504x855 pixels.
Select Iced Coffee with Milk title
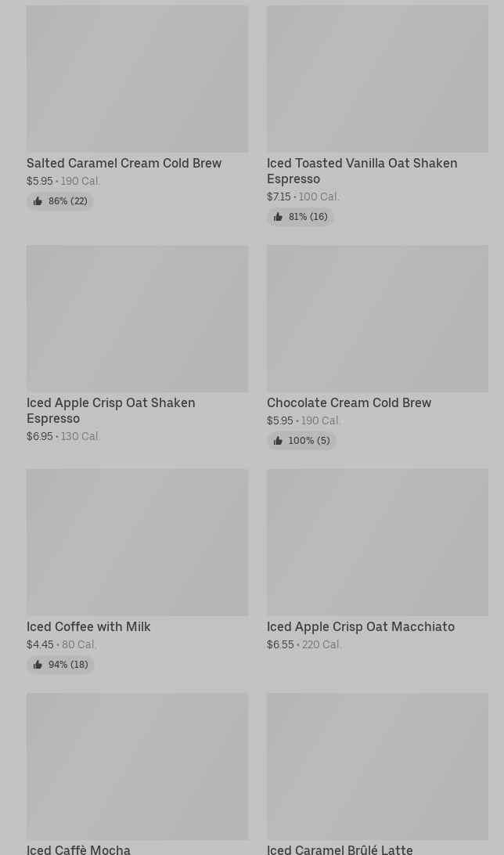(x=88, y=627)
